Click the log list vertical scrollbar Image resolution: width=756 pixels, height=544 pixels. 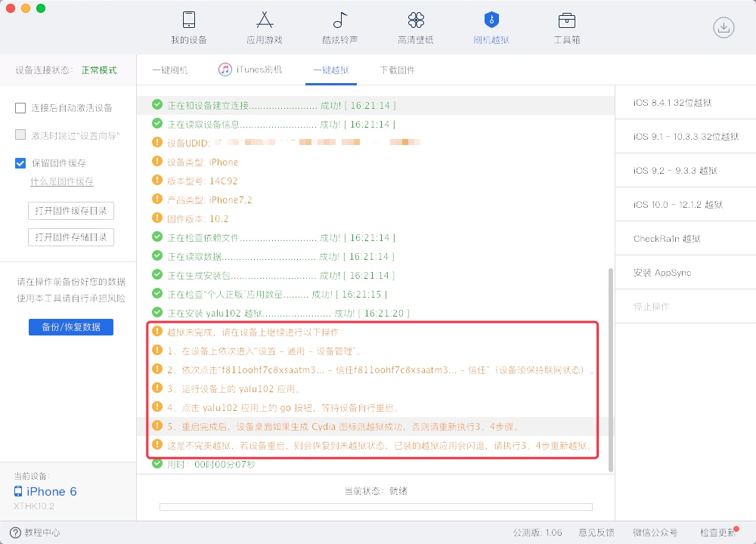tap(611, 370)
